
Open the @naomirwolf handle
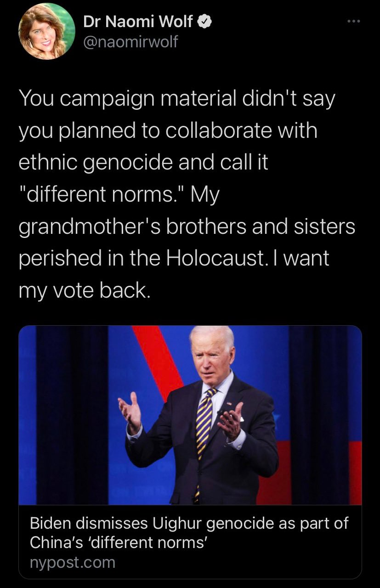[130, 42]
